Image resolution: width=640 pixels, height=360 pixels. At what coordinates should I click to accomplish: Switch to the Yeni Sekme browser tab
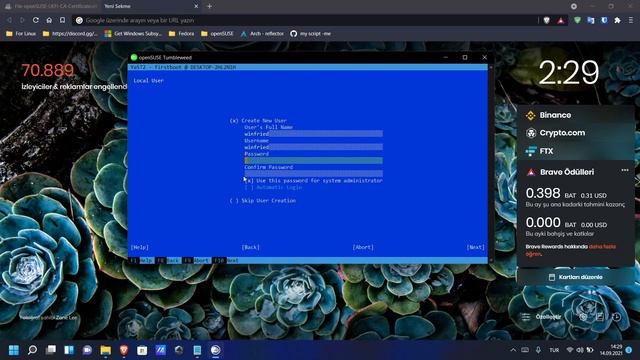147,6
